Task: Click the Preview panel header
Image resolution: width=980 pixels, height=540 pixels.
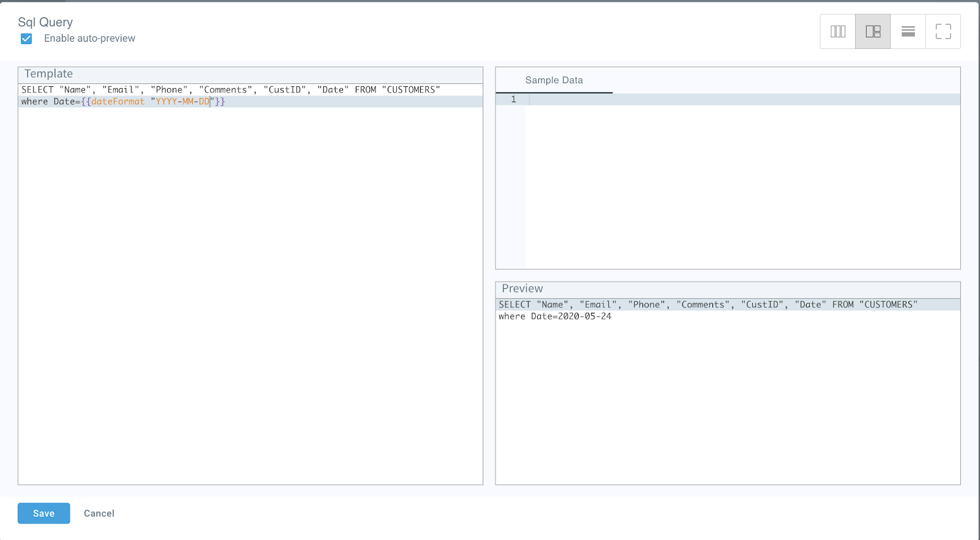Action: 728,289
